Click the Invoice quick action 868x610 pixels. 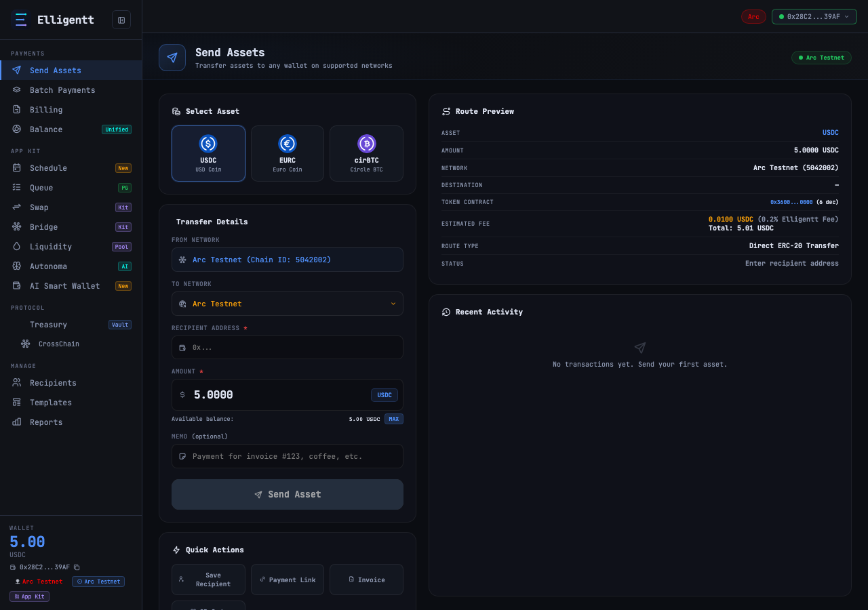click(x=367, y=579)
